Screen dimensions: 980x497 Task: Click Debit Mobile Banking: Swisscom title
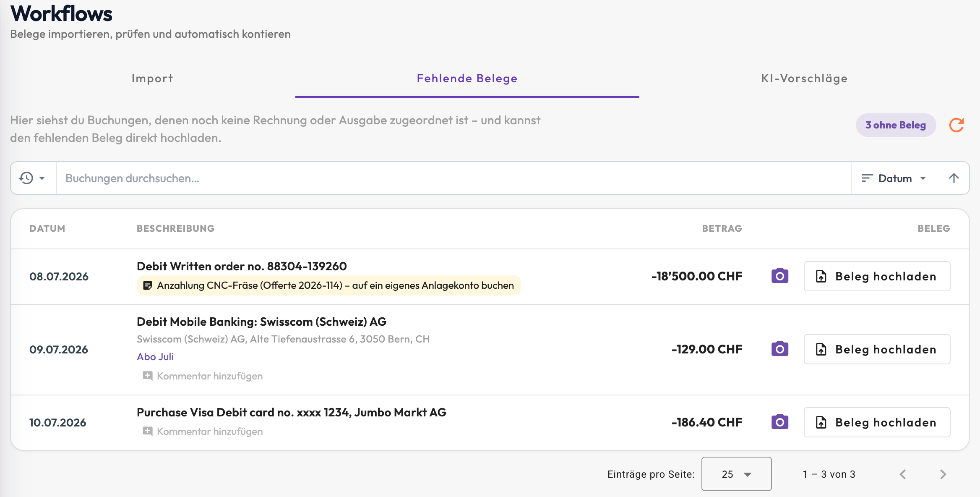(262, 322)
